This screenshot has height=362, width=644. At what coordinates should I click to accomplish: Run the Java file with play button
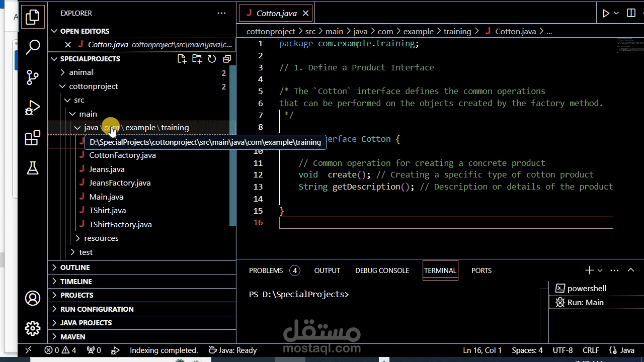coord(606,13)
